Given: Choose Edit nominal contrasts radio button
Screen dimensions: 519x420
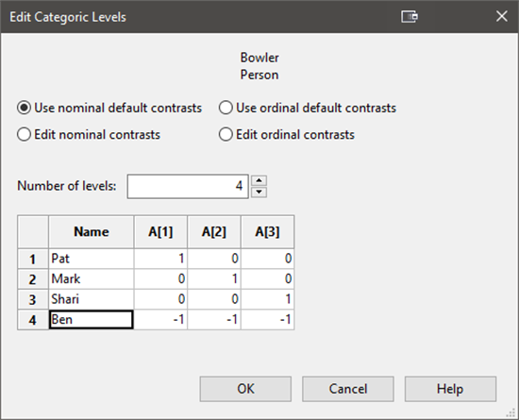Looking at the screenshot, I should 89,135.
